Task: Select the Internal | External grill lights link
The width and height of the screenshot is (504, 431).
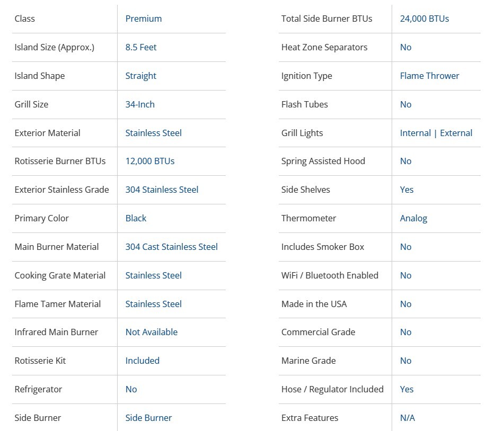Action: tap(436, 133)
